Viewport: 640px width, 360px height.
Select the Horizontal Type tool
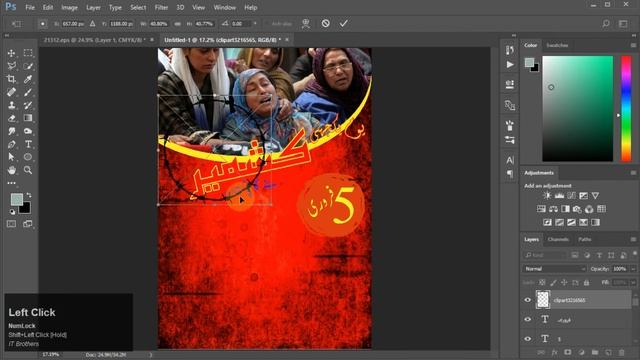[28, 144]
